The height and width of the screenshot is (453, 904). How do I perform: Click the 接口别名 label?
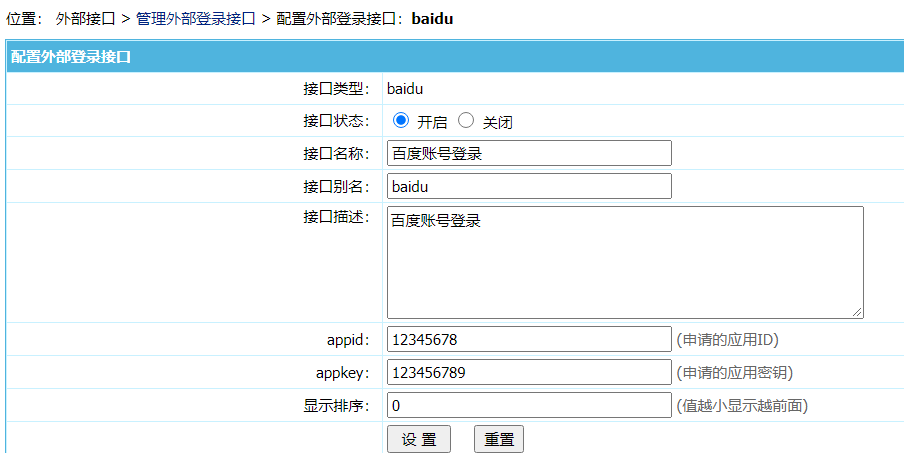point(337,187)
